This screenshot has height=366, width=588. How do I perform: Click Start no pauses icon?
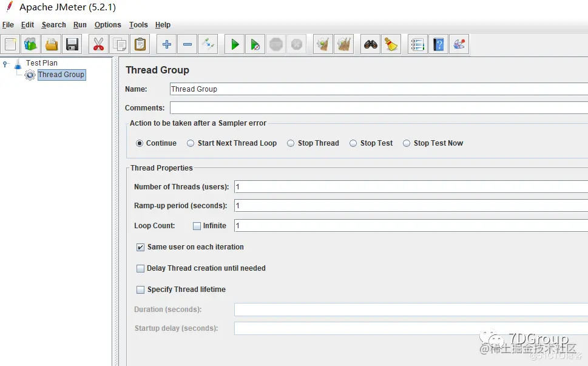(x=255, y=44)
